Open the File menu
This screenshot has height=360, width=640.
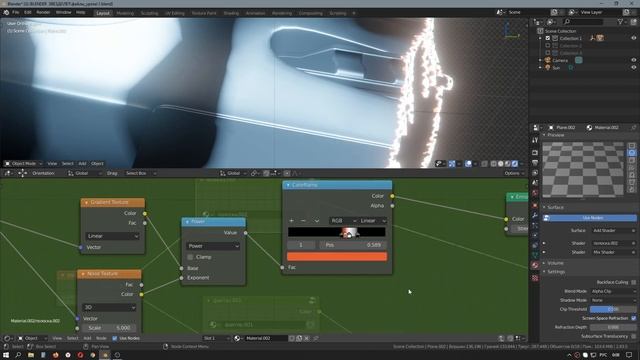[x=16, y=13]
